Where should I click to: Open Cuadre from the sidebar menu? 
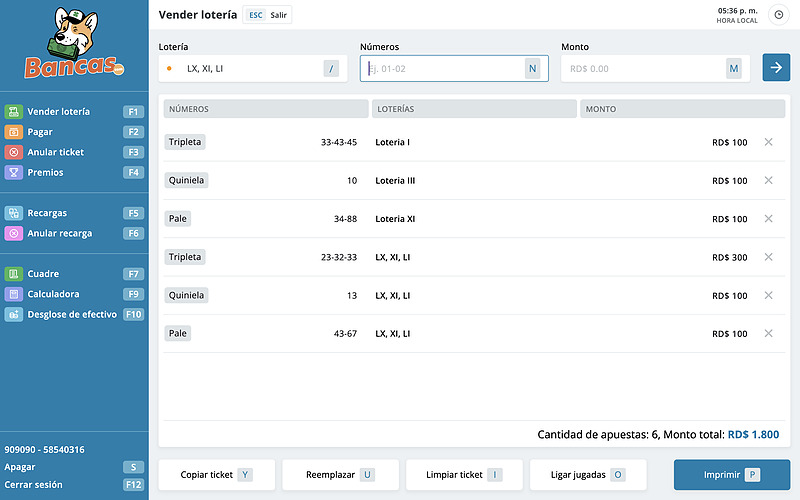click(43, 274)
